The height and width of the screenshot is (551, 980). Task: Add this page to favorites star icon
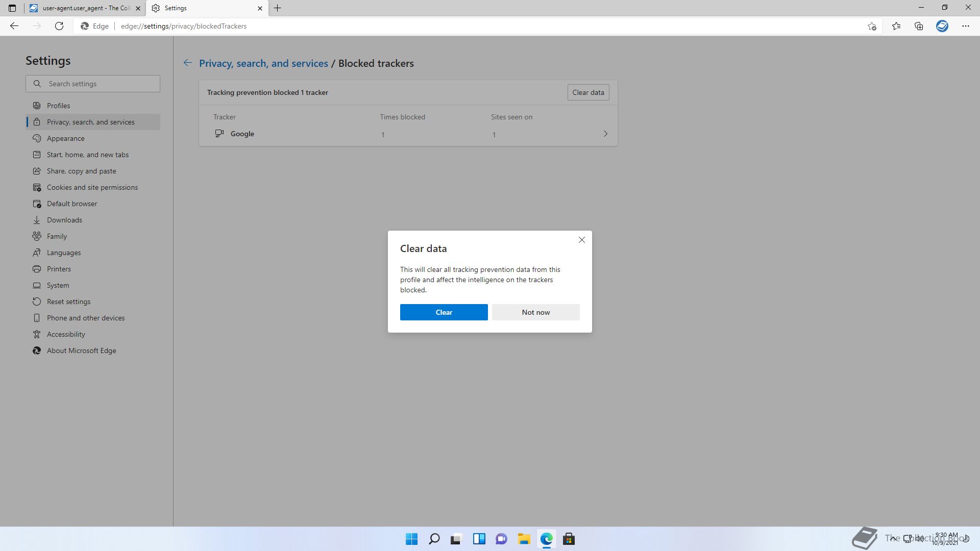click(872, 26)
